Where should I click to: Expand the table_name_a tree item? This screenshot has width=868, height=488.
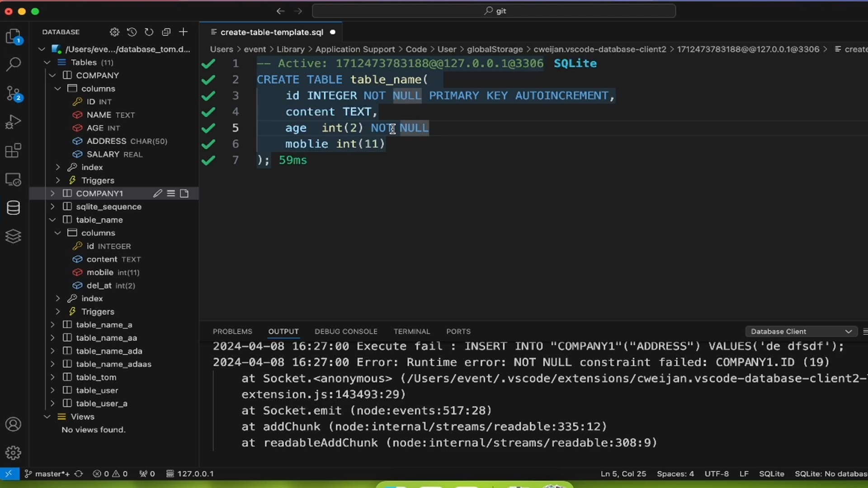53,325
